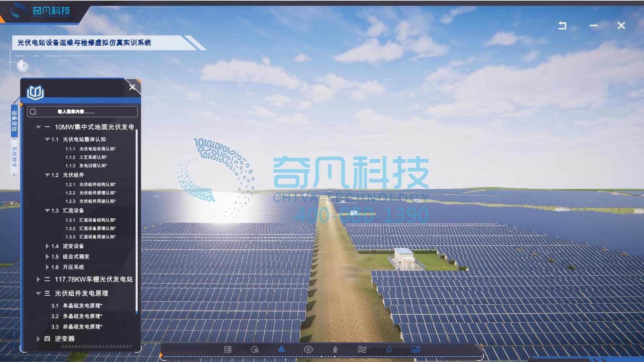Click the 四 逆变器 label
The width and height of the screenshot is (644, 362).
[59, 339]
